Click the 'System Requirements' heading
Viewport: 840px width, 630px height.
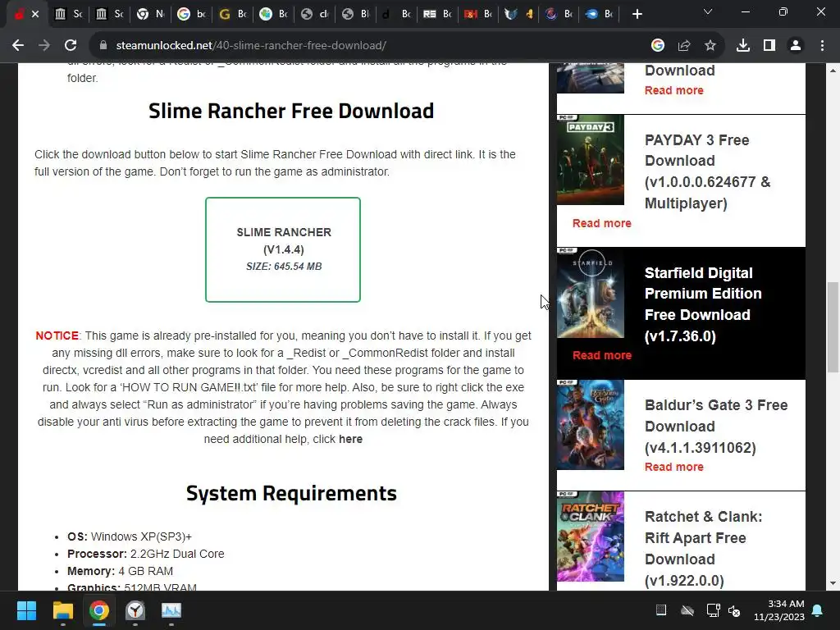(x=291, y=493)
